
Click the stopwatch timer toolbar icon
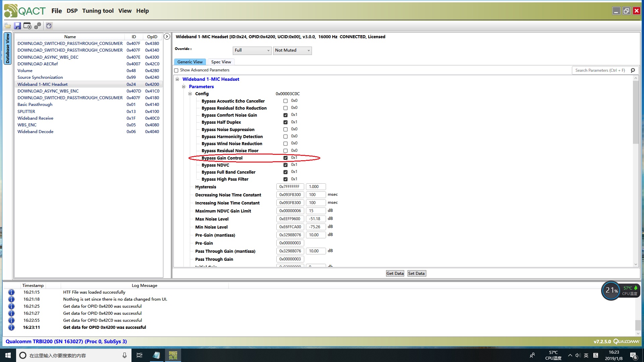49,26
